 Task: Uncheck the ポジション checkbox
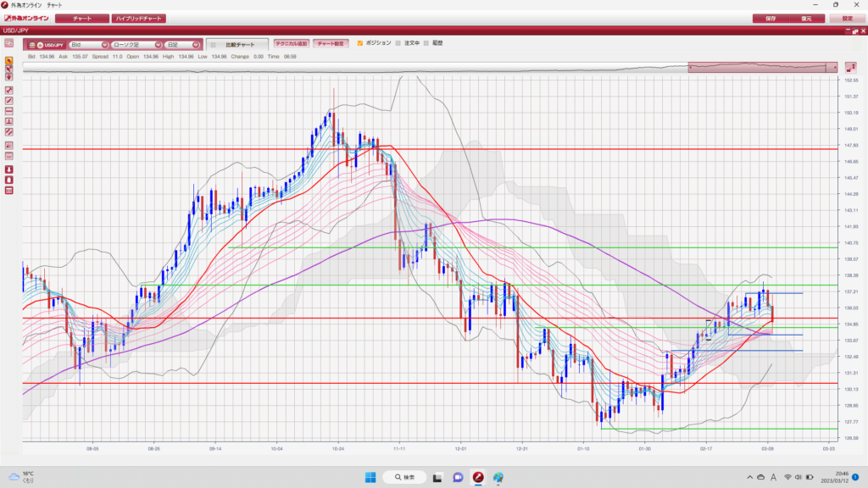(x=360, y=43)
